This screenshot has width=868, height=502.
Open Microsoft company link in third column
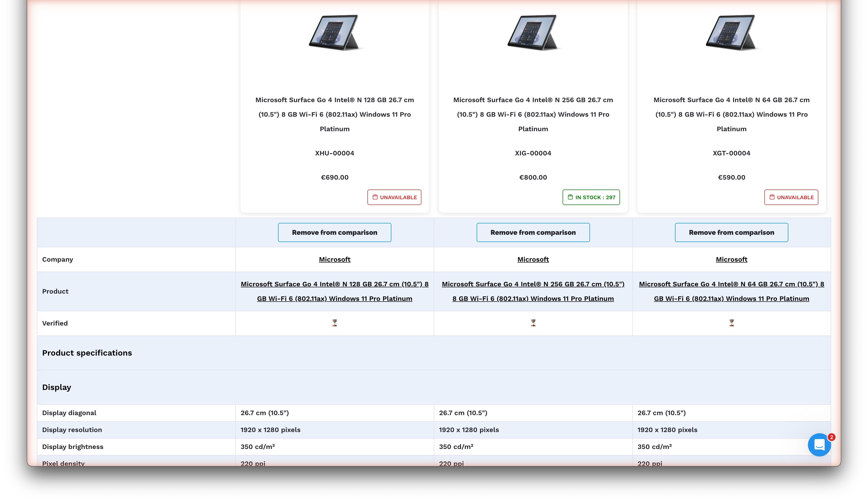731,259
